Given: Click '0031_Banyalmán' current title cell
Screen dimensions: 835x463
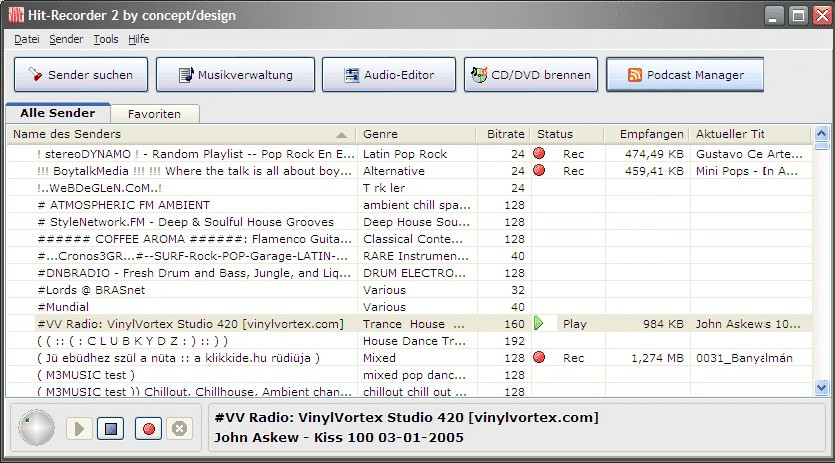Looking at the screenshot, I should pyautogui.click(x=744, y=358).
